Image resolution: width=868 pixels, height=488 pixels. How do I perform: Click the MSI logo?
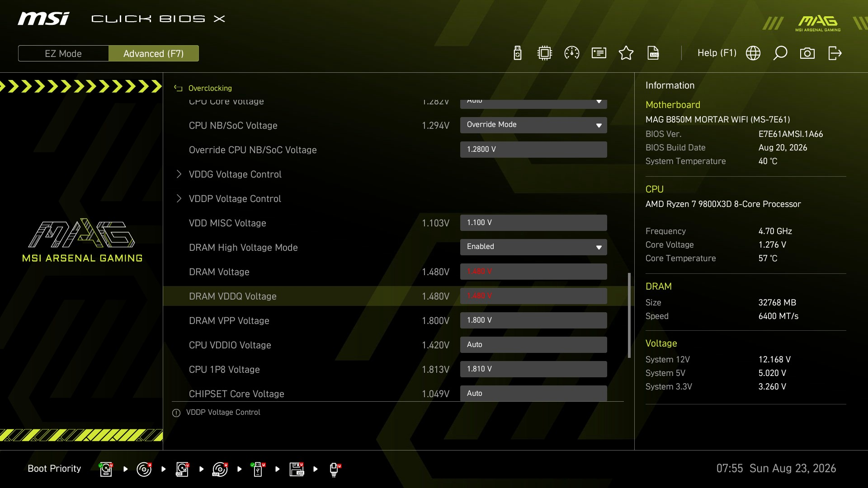pyautogui.click(x=43, y=19)
